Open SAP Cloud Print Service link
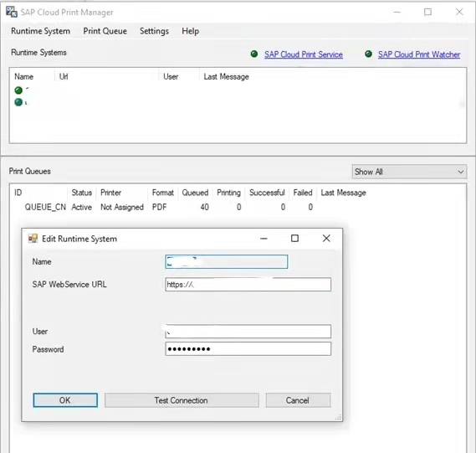 tap(304, 54)
